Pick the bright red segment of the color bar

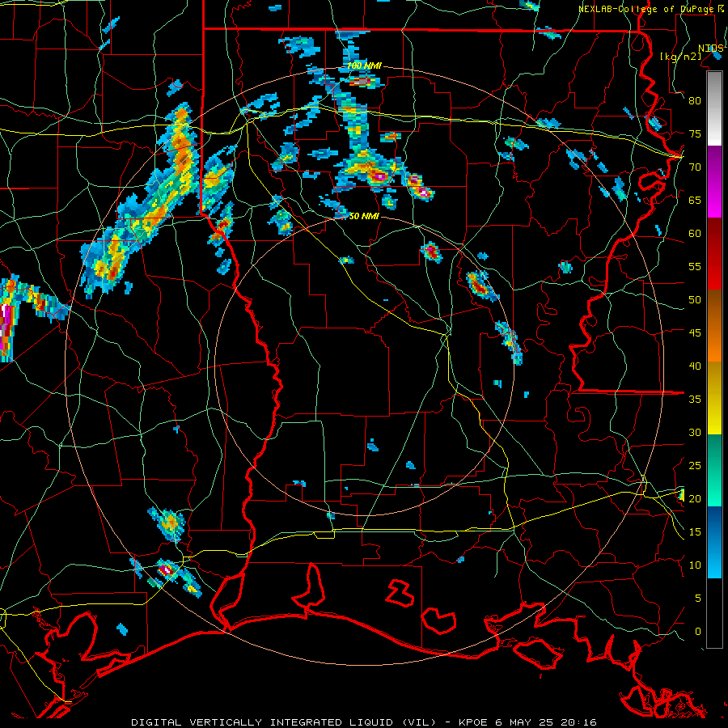pos(714,254)
